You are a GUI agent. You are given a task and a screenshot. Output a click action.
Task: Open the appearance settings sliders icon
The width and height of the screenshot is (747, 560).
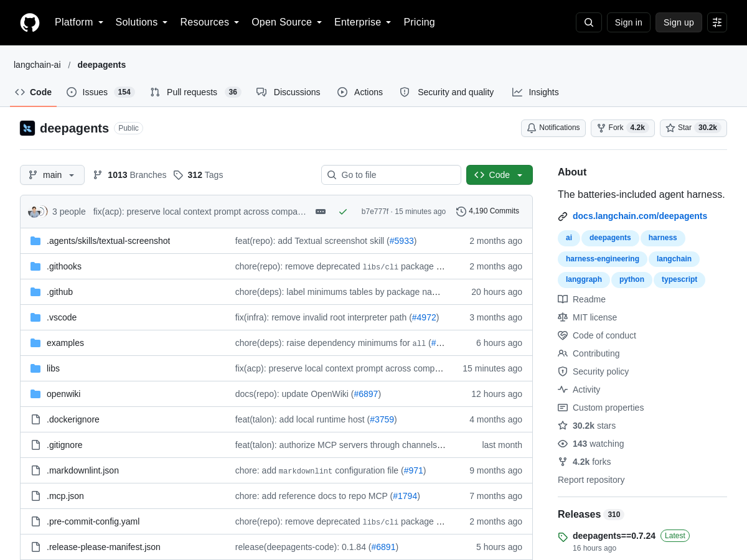click(717, 22)
